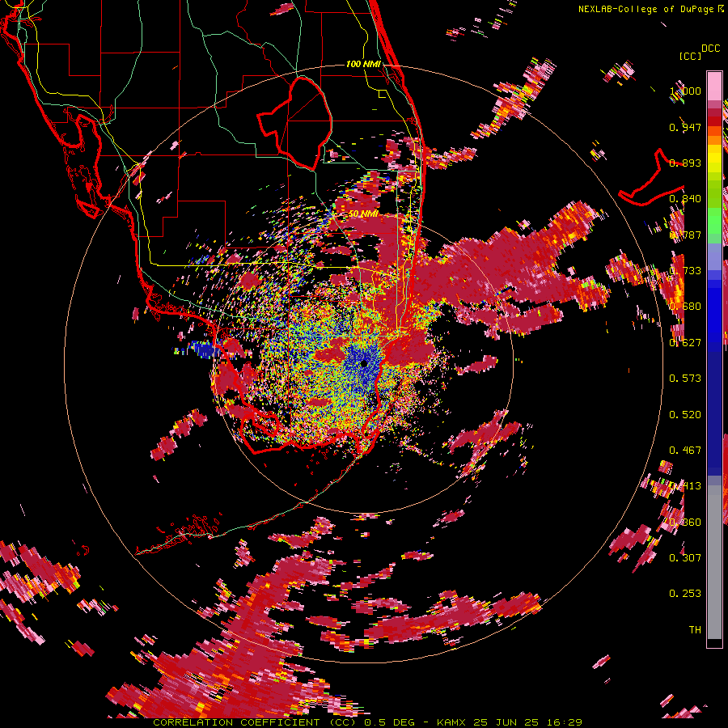Pick the bright yellow color bar segment
Screen dimensions: 728x728
click(x=714, y=159)
